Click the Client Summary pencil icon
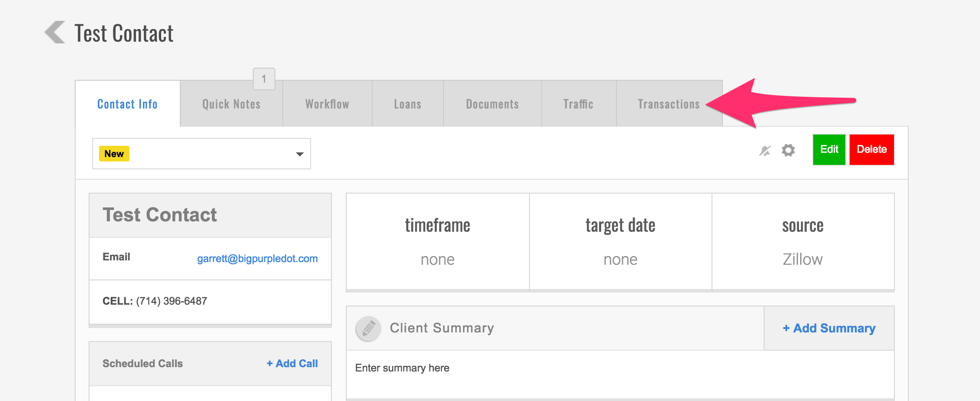 click(x=368, y=329)
